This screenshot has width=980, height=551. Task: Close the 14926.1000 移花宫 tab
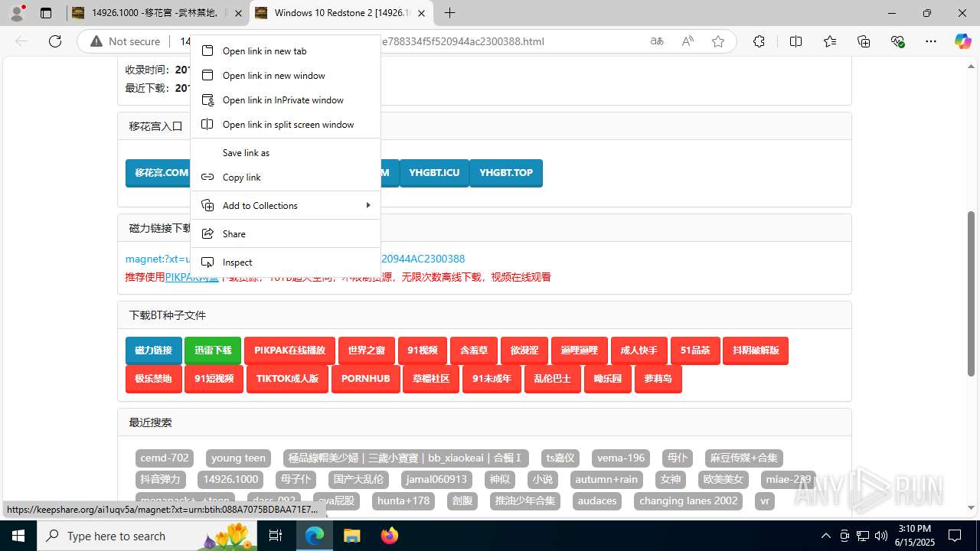(x=238, y=13)
